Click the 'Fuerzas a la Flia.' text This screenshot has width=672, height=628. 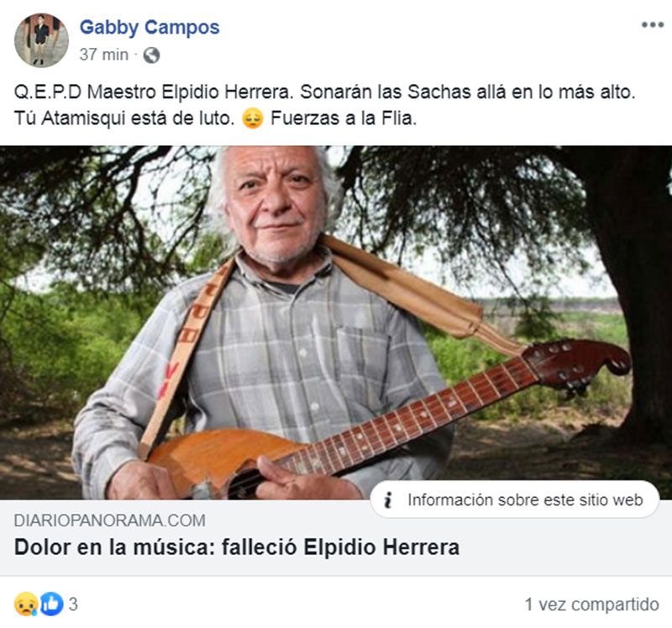coord(344,118)
